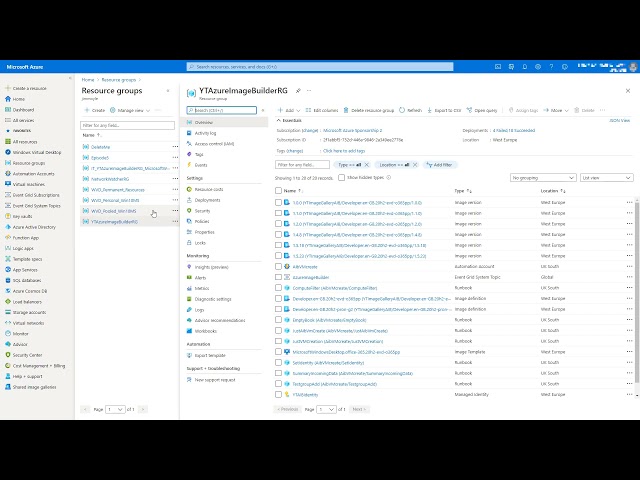Screen dimensions: 640x480
Task: Open resources list page number dropdown
Action: pos(326,409)
